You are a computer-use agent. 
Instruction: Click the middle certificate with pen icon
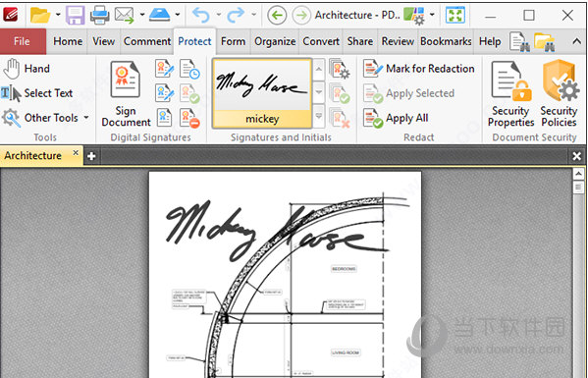tap(164, 93)
